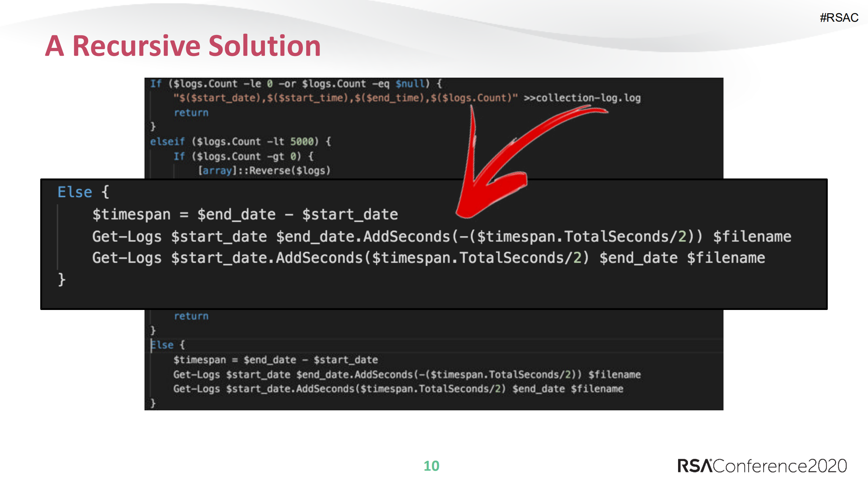The width and height of the screenshot is (868, 488).
Task: Click the enlarged 'Else {' keyword
Action: click(83, 192)
